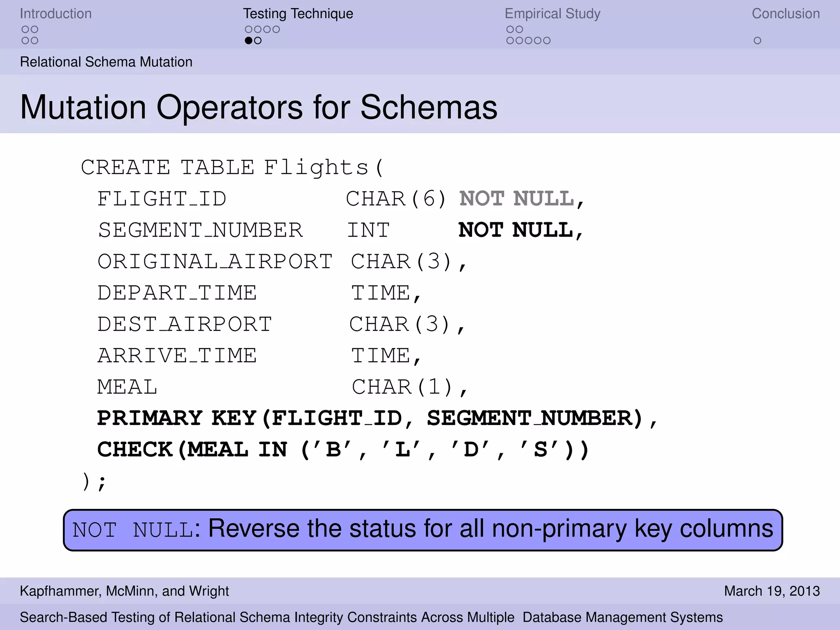Click first dot in Introduction's bottom row
The width and height of the screenshot is (840, 630).
[x=25, y=41]
